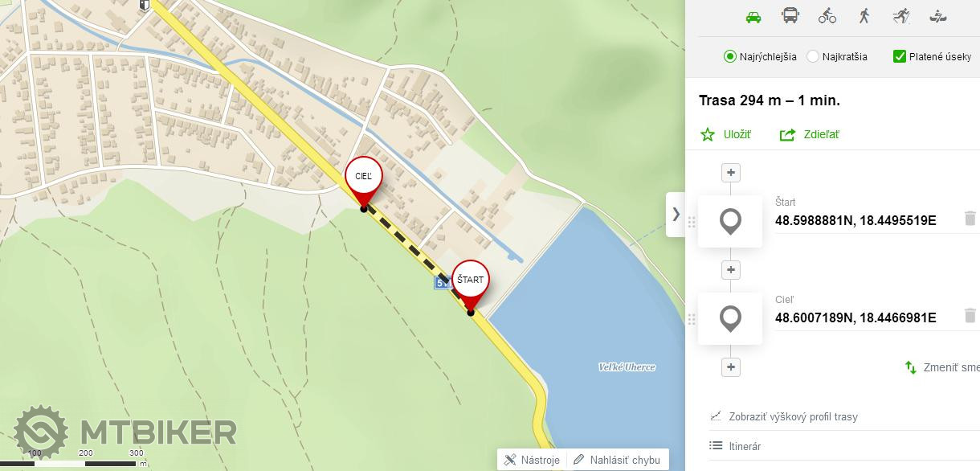This screenshot has height=471, width=980.
Task: Collapse the side panel with arrow
Action: click(676, 215)
